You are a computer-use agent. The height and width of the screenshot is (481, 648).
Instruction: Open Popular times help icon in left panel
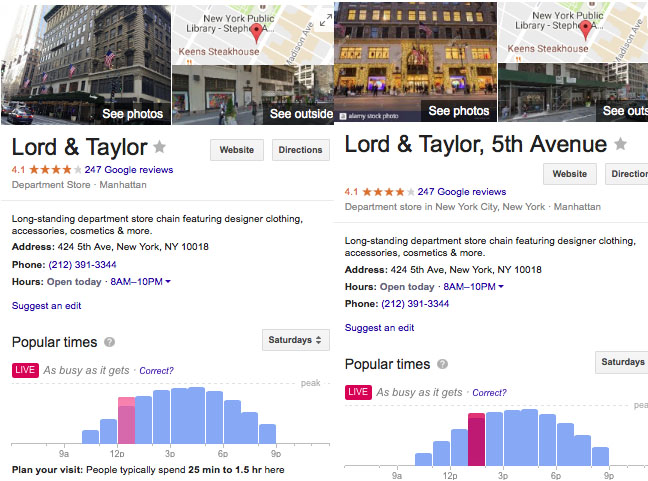[109, 342]
